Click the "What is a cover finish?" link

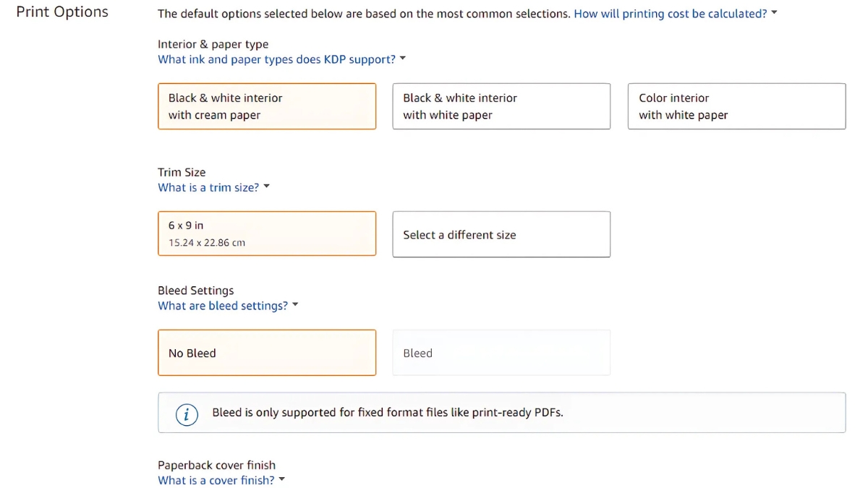tap(216, 479)
